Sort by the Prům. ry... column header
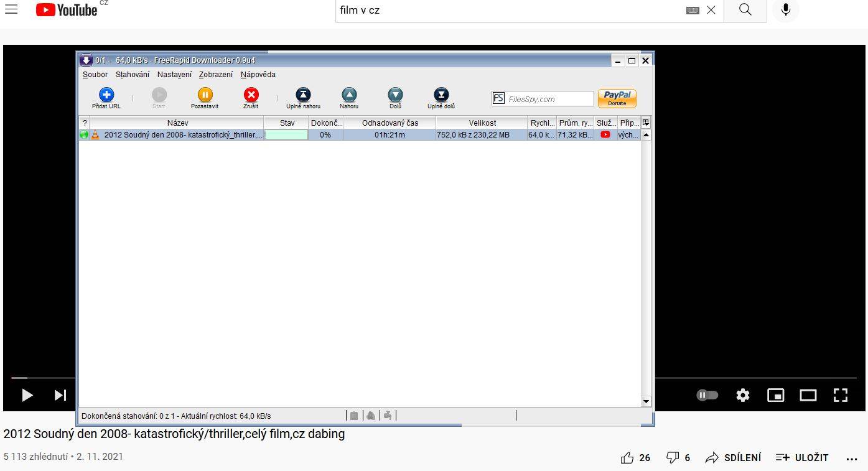The height and width of the screenshot is (471, 868). pos(576,123)
